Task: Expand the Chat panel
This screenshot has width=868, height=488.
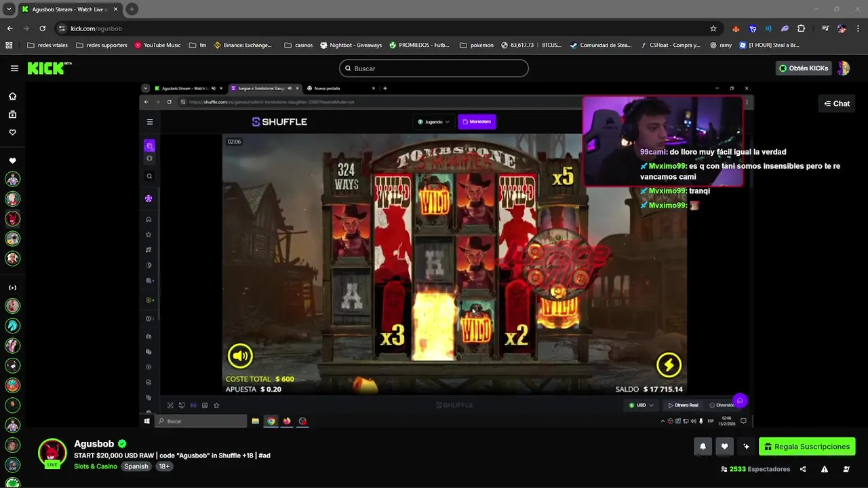Action: tap(837, 104)
